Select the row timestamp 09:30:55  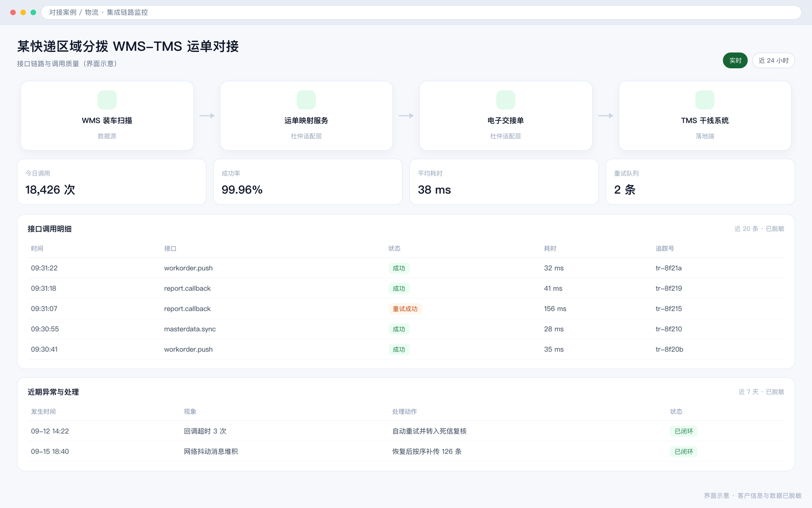point(45,329)
